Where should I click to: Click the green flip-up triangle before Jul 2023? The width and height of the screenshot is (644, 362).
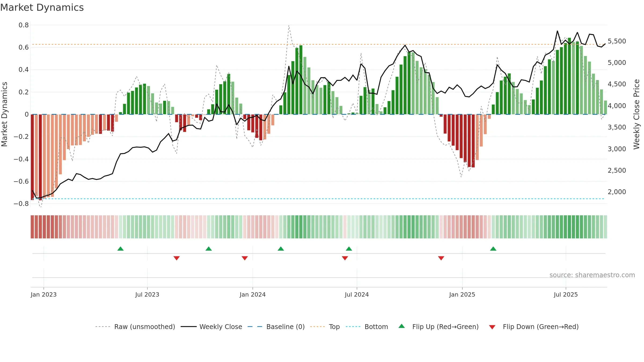120,249
